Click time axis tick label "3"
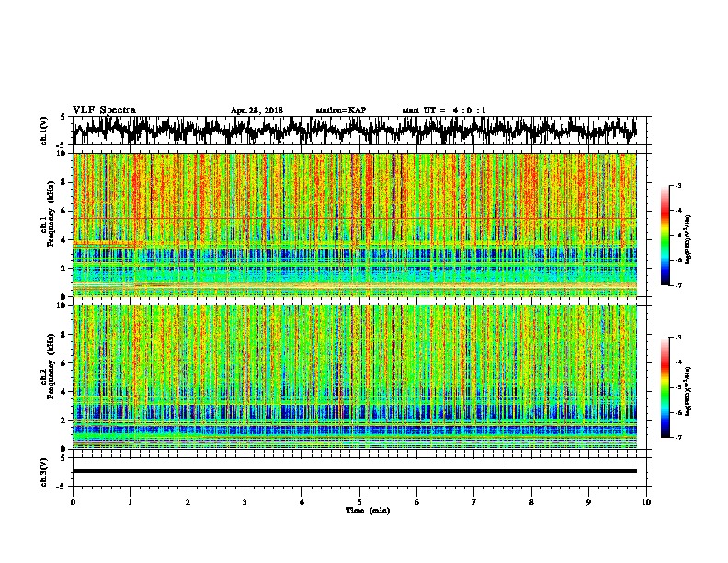 coord(245,502)
